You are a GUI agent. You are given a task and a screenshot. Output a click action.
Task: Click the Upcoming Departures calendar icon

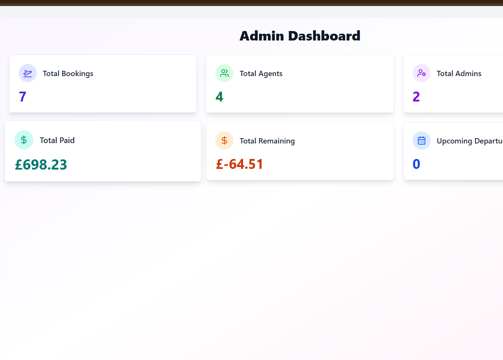pyautogui.click(x=422, y=141)
